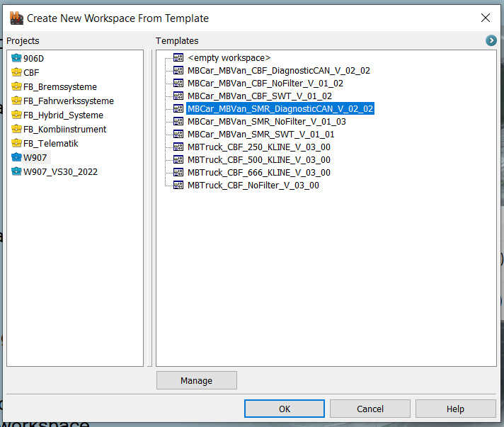Viewport: 504px width, 427px height.
Task: Click icon of MBCar_MBVan_CBF_NoFilter_V_01_02
Action: pos(178,83)
